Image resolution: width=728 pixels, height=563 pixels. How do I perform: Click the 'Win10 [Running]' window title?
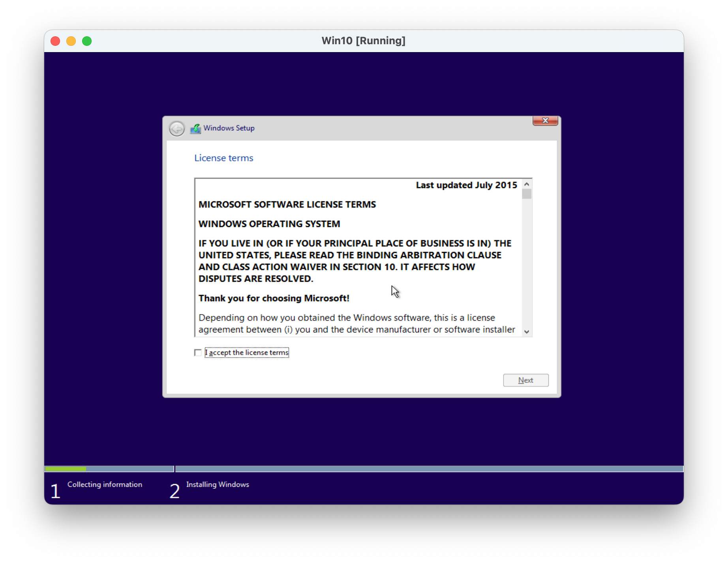coord(363,41)
